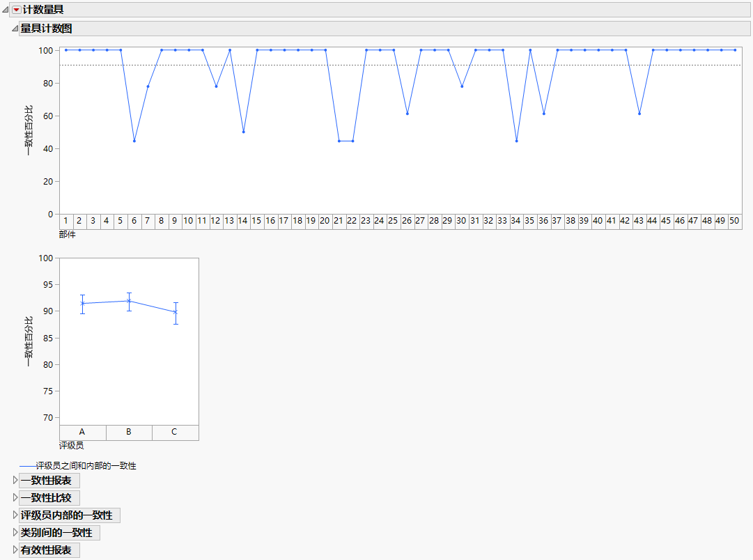The height and width of the screenshot is (560, 753).
Task: Click the 量具计数图 title text
Action: [45, 29]
